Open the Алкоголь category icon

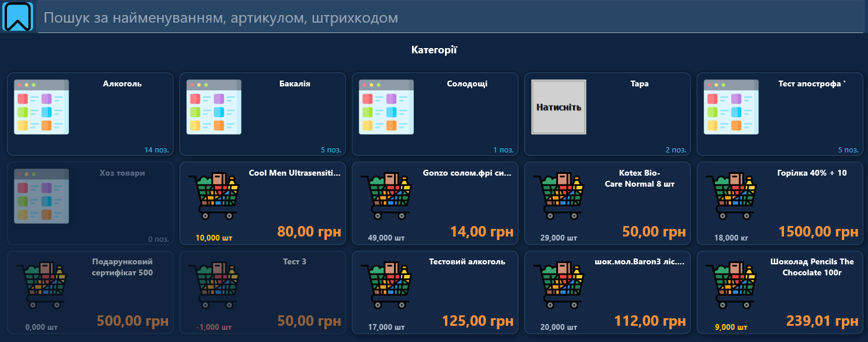pos(42,107)
